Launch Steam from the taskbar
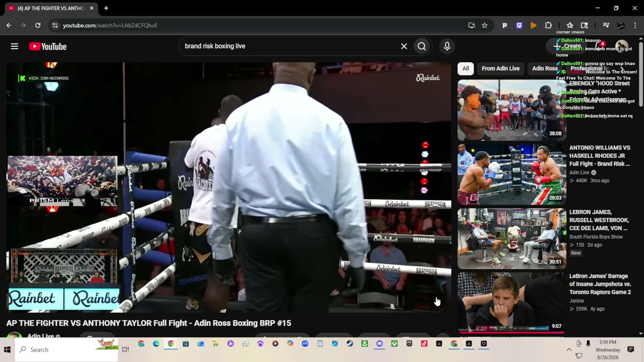 [x=350, y=344]
